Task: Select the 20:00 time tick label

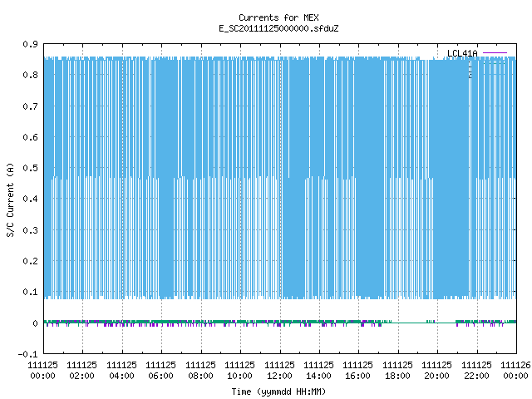Action: pos(436,376)
